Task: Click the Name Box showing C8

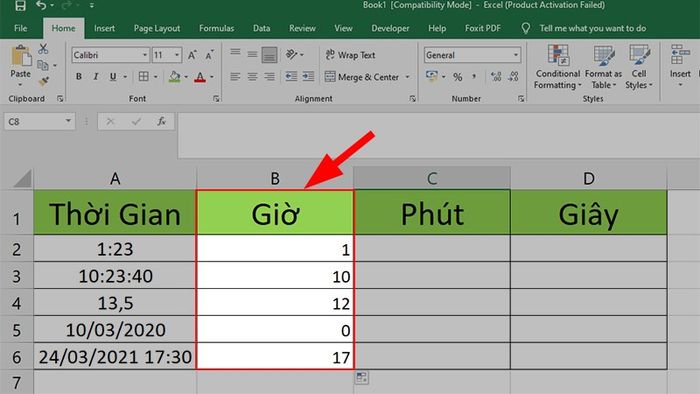Action: pyautogui.click(x=39, y=121)
